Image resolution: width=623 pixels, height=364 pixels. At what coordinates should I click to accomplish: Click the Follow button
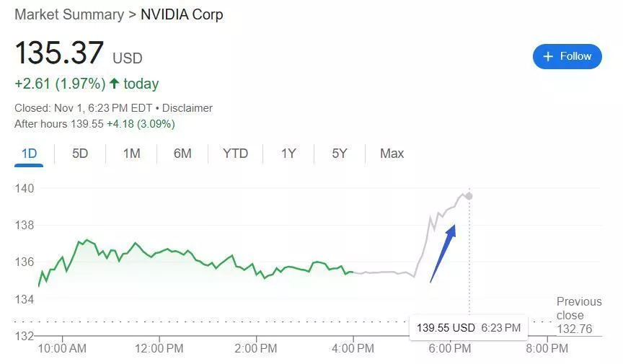pyautogui.click(x=567, y=56)
